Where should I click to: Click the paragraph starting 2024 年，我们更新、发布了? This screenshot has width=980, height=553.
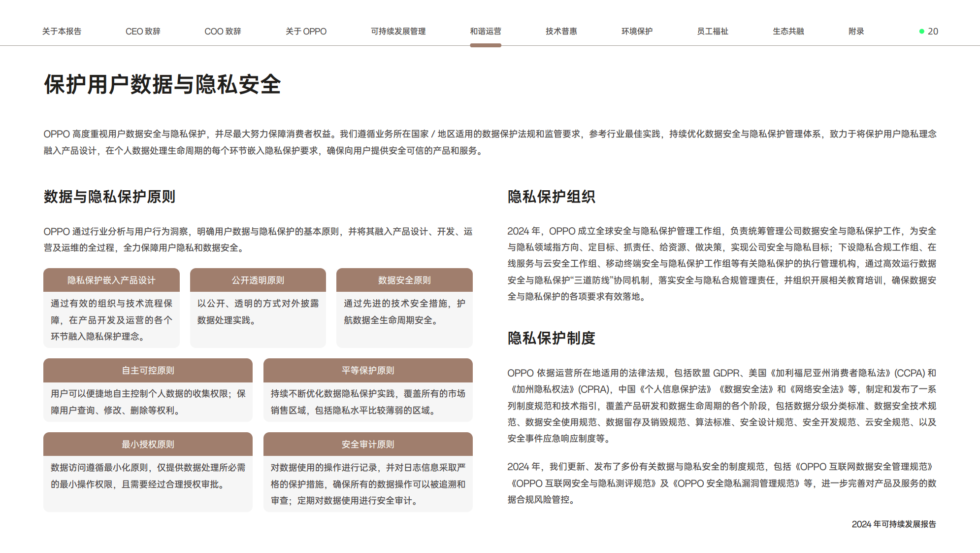pos(722,483)
